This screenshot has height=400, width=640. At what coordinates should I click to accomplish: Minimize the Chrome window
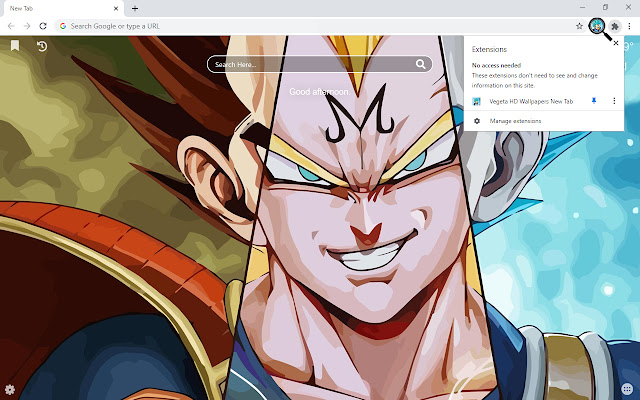[x=582, y=7]
